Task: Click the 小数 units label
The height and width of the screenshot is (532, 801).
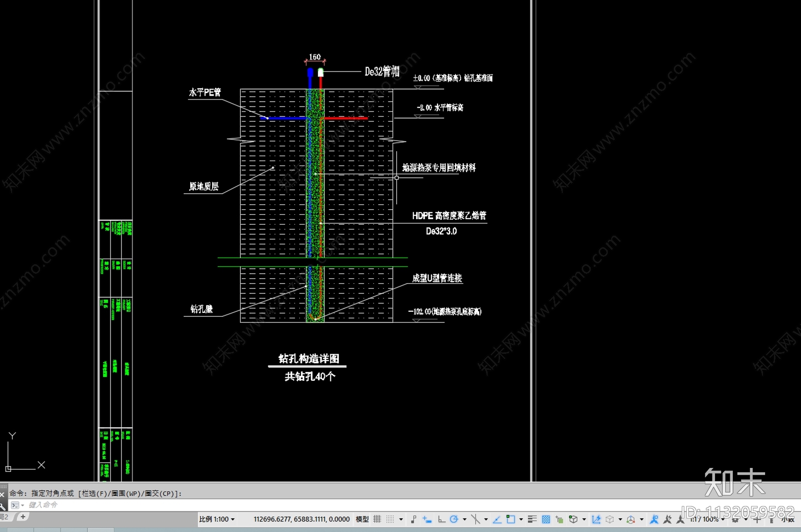Action: [x=787, y=519]
